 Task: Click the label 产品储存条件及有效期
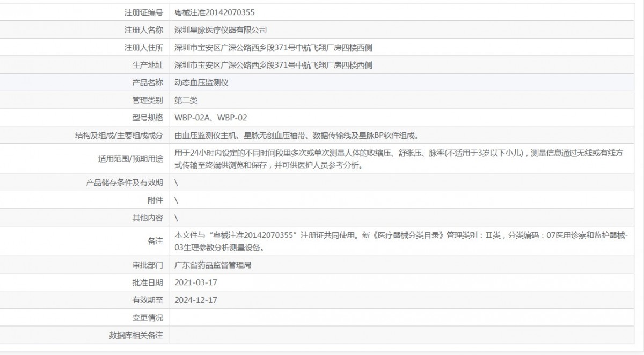[125, 183]
